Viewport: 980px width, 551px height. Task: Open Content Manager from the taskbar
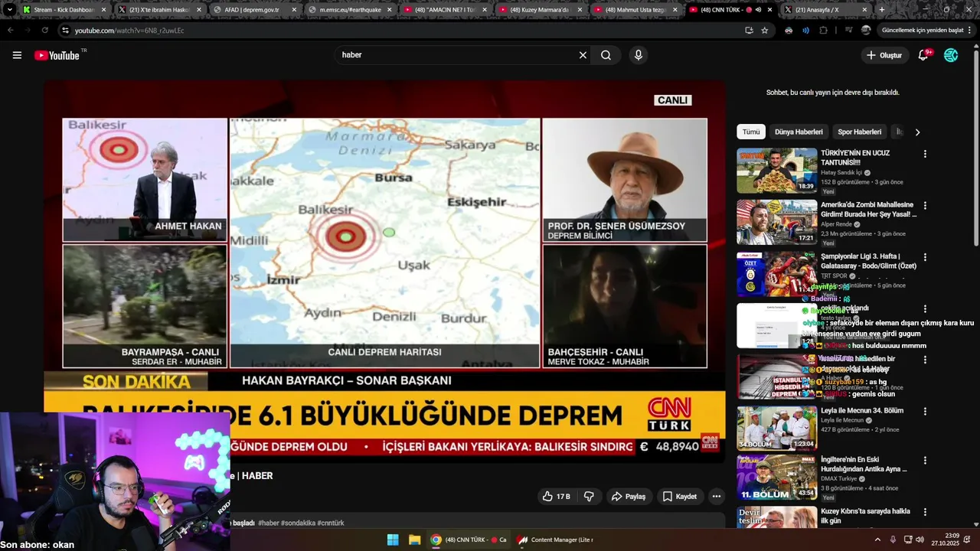pyautogui.click(x=555, y=540)
